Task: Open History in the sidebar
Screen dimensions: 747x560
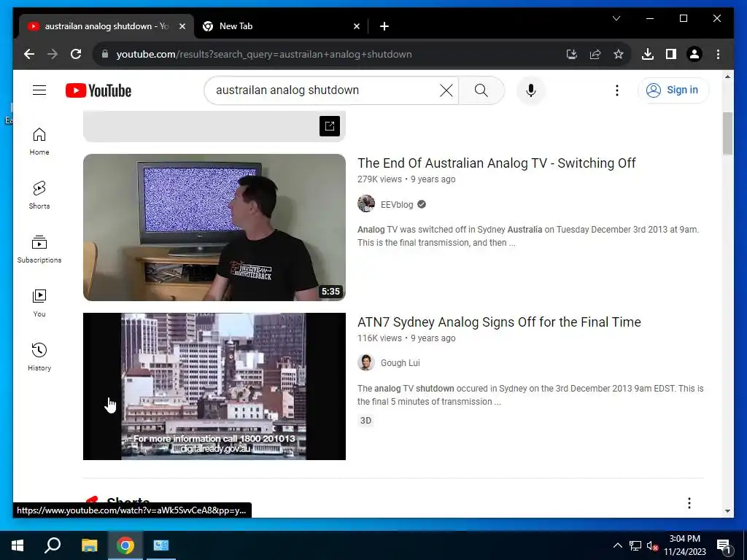Action: pyautogui.click(x=39, y=357)
